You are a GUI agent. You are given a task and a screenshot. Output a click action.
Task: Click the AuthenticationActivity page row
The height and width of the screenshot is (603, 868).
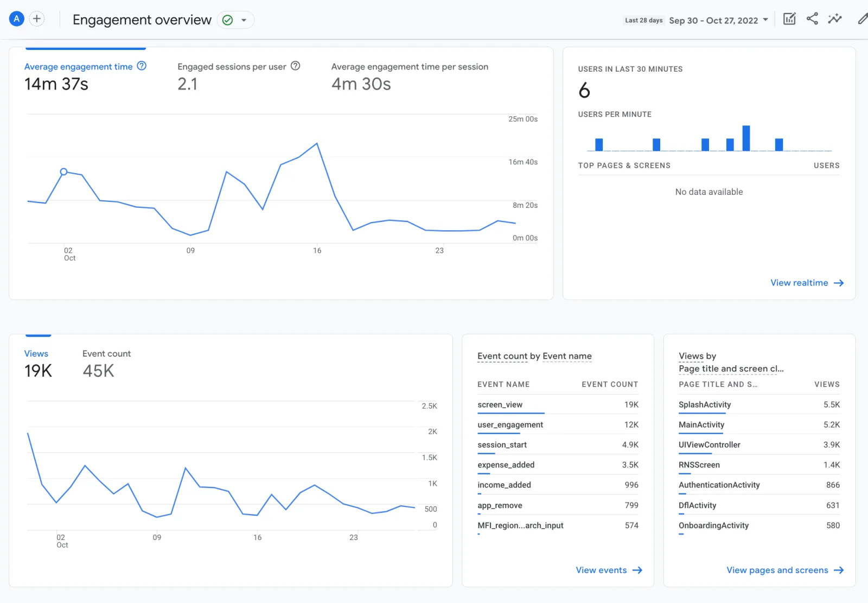759,485
